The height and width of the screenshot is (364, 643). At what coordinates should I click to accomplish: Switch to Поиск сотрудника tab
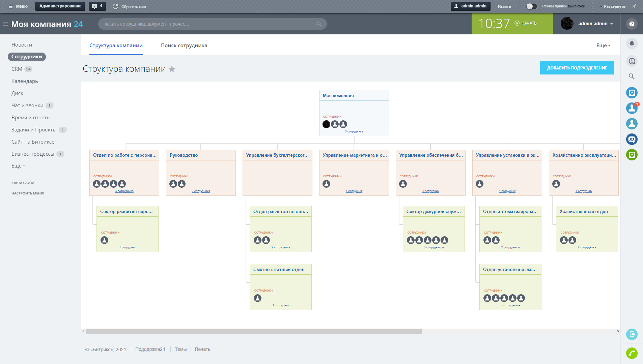(184, 45)
